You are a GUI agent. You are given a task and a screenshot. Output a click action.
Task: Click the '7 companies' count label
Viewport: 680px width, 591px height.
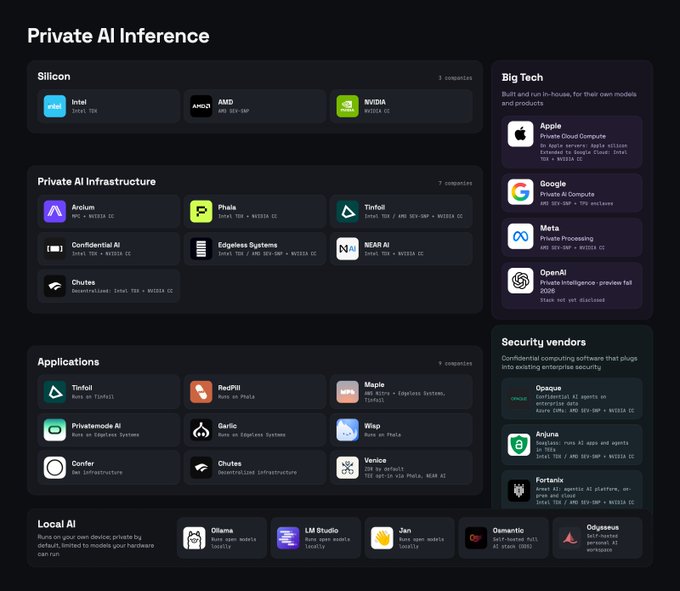[x=455, y=183]
